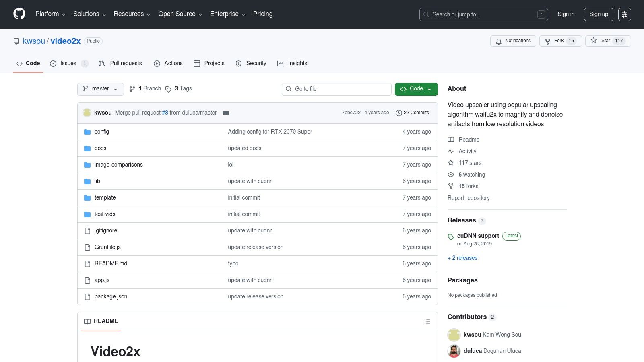Click the folder icon beside test-vids

87,214
